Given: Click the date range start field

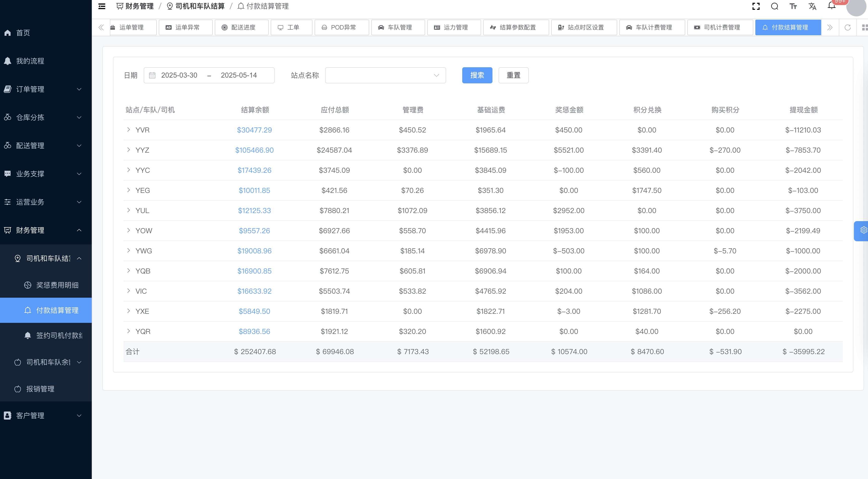Looking at the screenshot, I should coord(179,75).
